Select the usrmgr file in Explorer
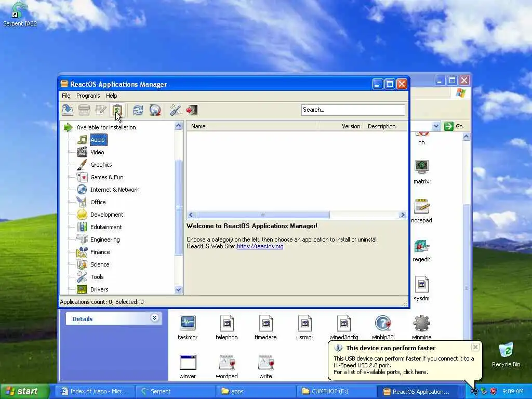The width and height of the screenshot is (532, 399). 304,328
